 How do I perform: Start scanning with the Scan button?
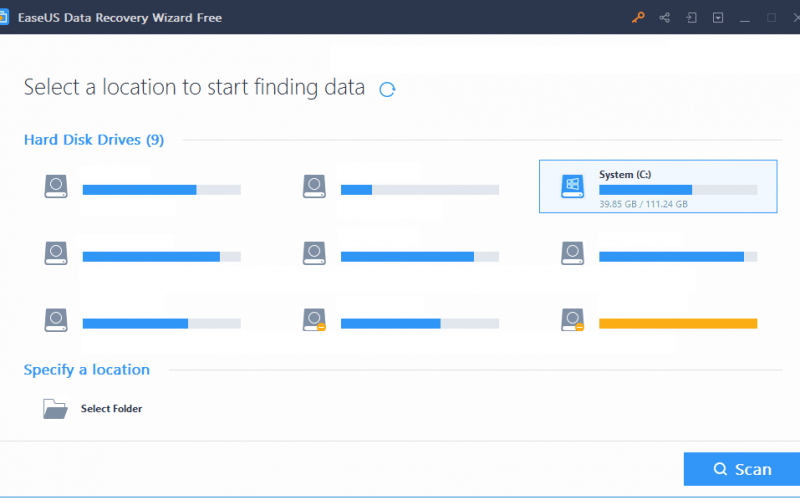point(742,469)
